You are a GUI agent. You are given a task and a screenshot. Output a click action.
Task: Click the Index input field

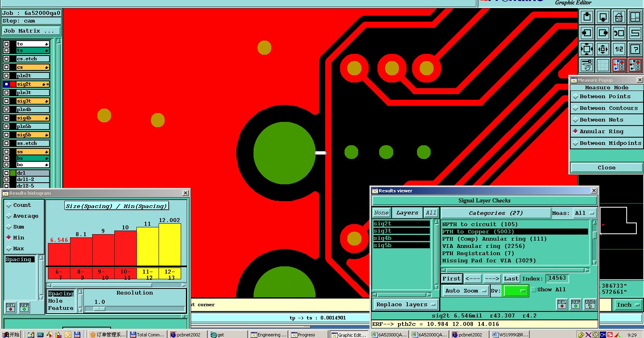pos(557,278)
